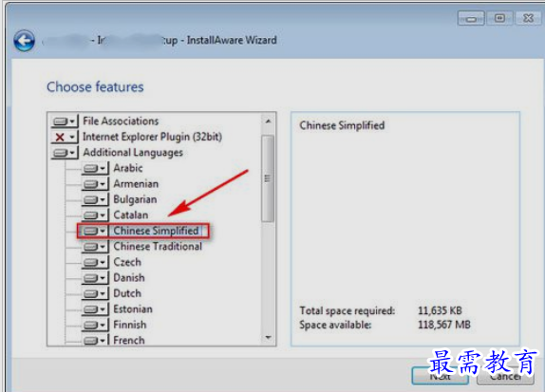Select Czech in the feature tree

127,262
